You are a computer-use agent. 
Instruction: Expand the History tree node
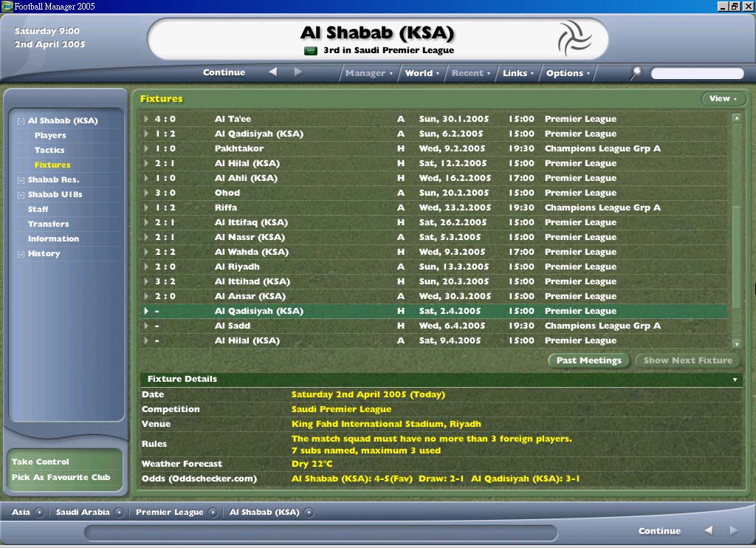pos(21,254)
